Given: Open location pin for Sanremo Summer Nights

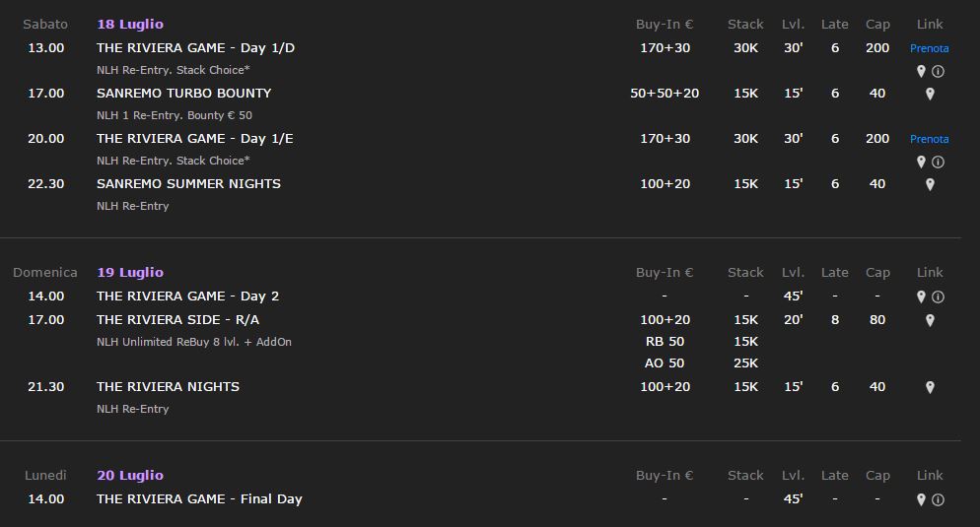Looking at the screenshot, I should tap(930, 184).
